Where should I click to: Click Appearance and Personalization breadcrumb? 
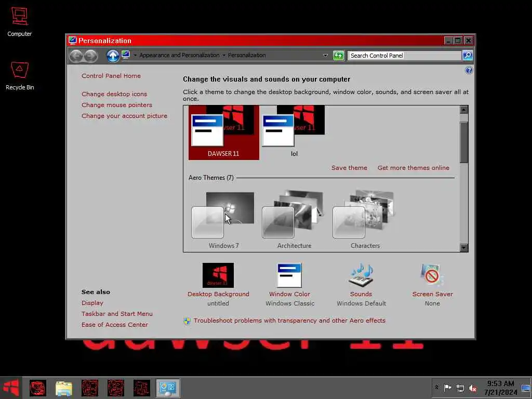(179, 55)
